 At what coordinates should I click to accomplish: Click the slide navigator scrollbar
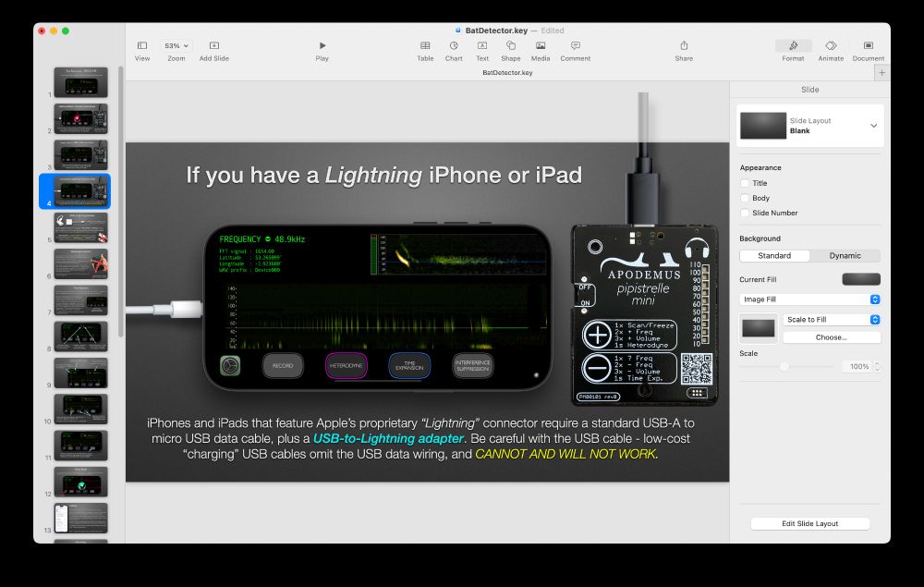point(121,201)
